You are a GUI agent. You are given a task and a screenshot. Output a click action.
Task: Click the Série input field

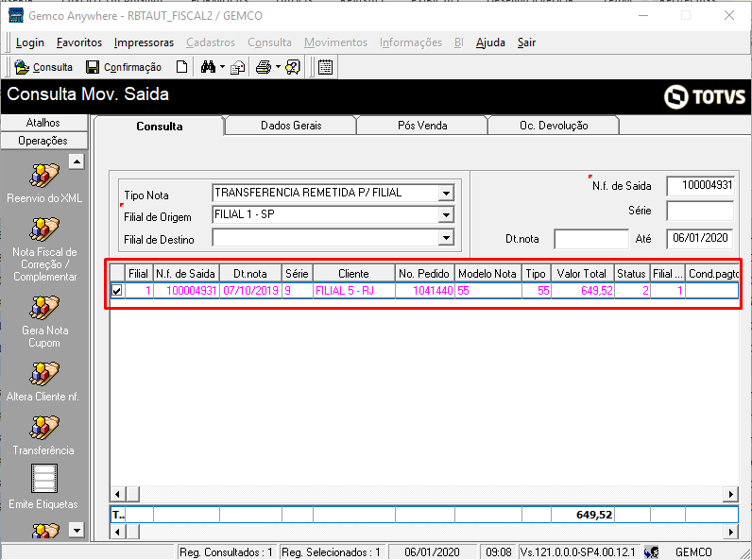click(x=700, y=211)
